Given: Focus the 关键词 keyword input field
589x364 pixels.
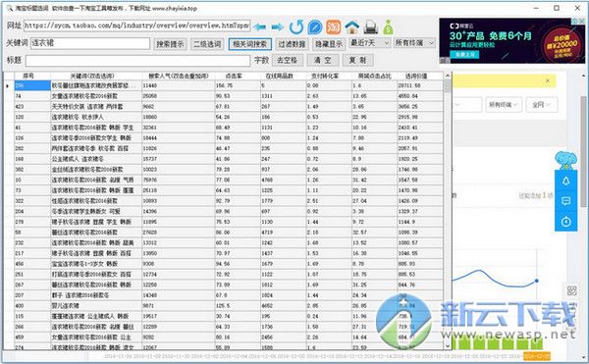Looking at the screenshot, I should click(x=90, y=43).
